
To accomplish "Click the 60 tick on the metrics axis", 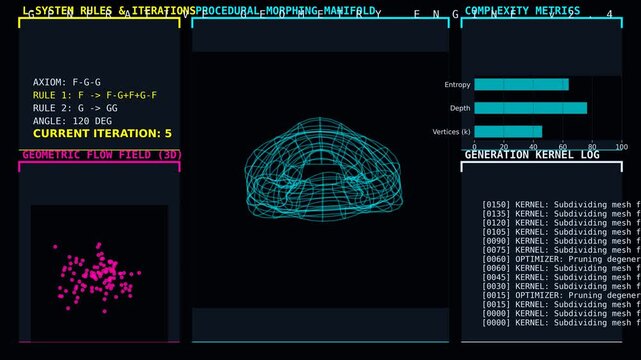I will tap(563, 147).
